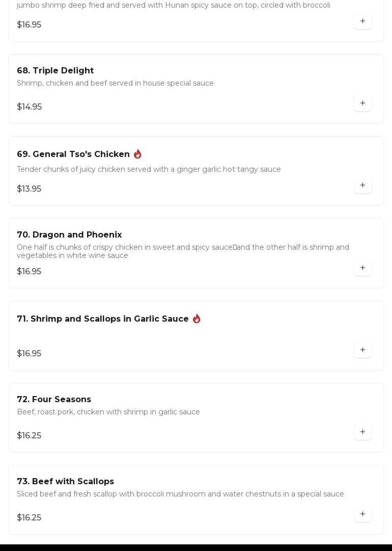
Task: Click the $14.95 price on Triple Delight
Action: click(29, 107)
